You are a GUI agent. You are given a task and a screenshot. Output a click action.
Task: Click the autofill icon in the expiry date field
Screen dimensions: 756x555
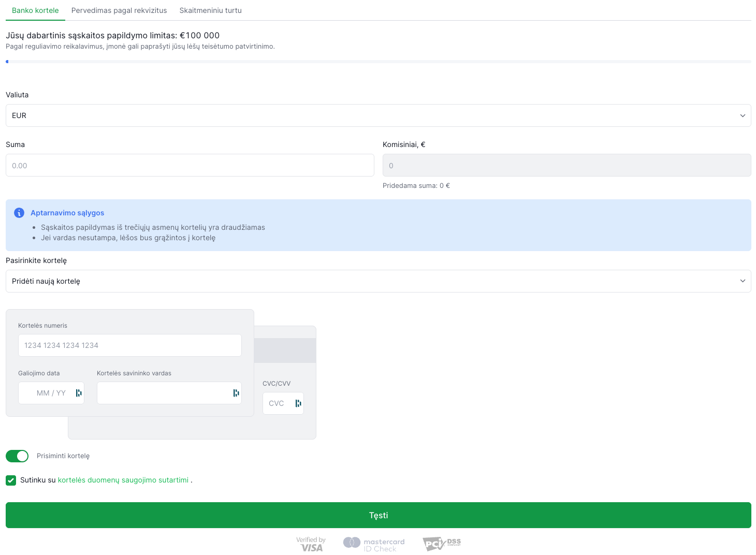tap(79, 393)
